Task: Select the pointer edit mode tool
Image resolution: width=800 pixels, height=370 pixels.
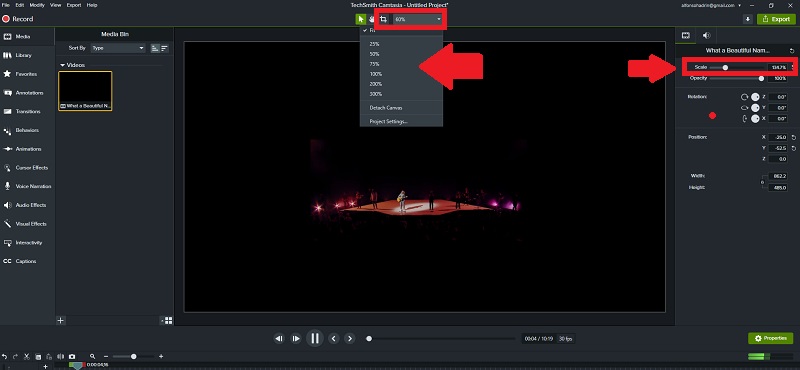Action: (x=361, y=19)
